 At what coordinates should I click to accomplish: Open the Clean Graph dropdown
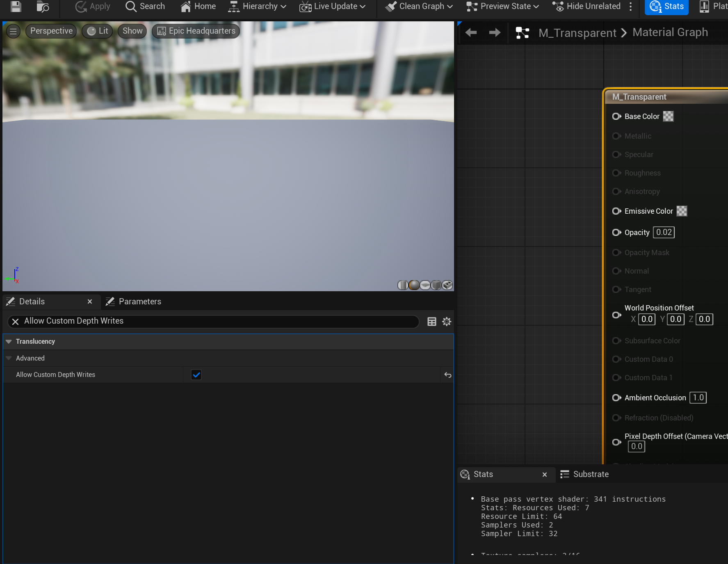click(x=419, y=6)
